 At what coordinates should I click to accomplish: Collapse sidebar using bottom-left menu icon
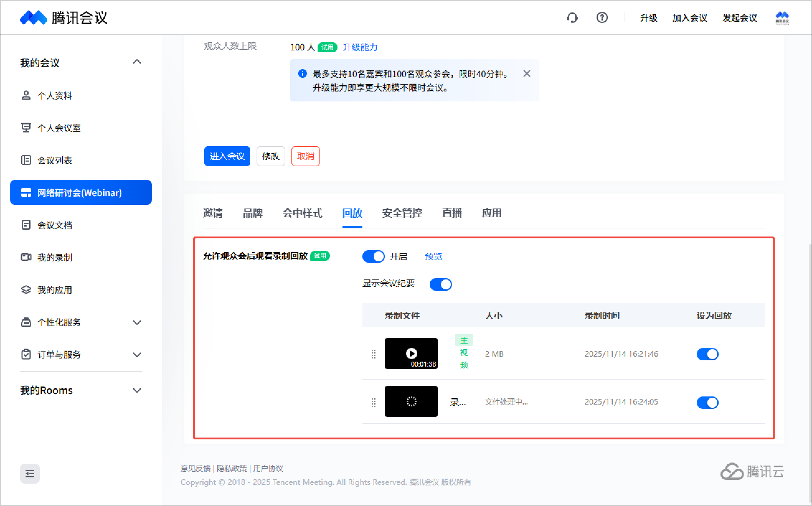(x=30, y=473)
